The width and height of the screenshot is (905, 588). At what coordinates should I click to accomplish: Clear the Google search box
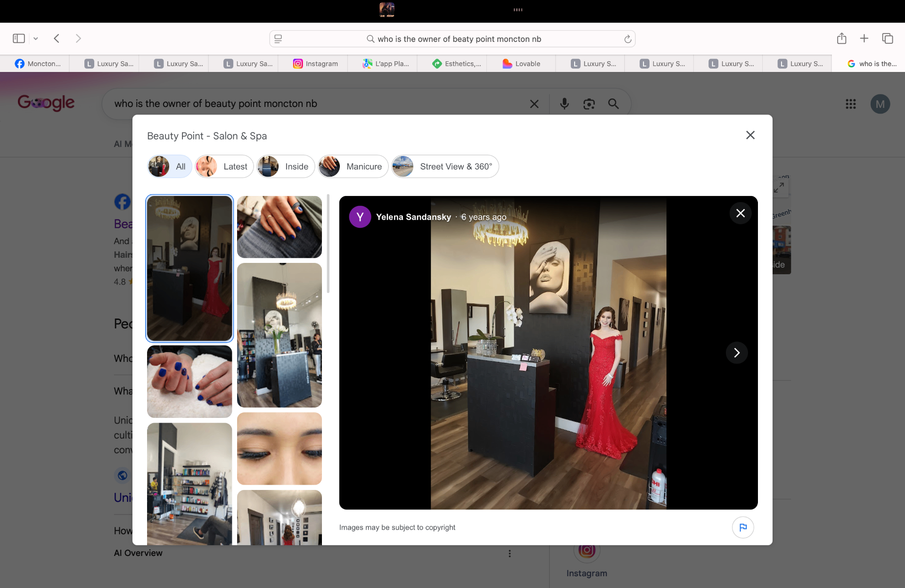tap(534, 104)
